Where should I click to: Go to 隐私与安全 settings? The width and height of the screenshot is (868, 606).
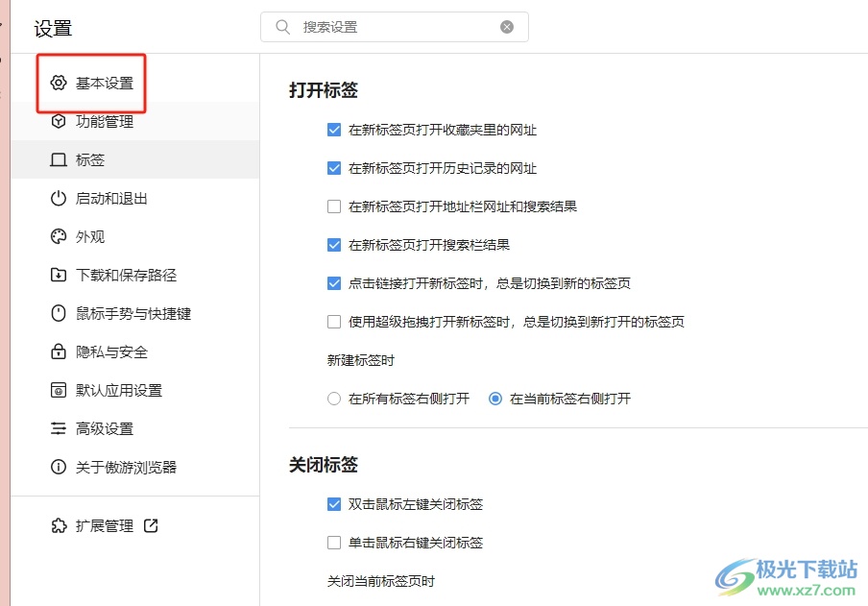pos(111,351)
